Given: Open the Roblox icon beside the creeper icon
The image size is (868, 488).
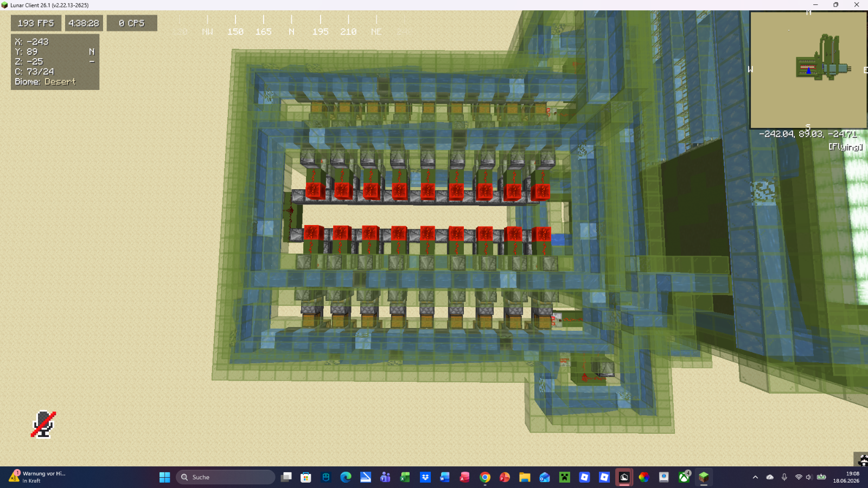Looking at the screenshot, I should click(584, 477).
